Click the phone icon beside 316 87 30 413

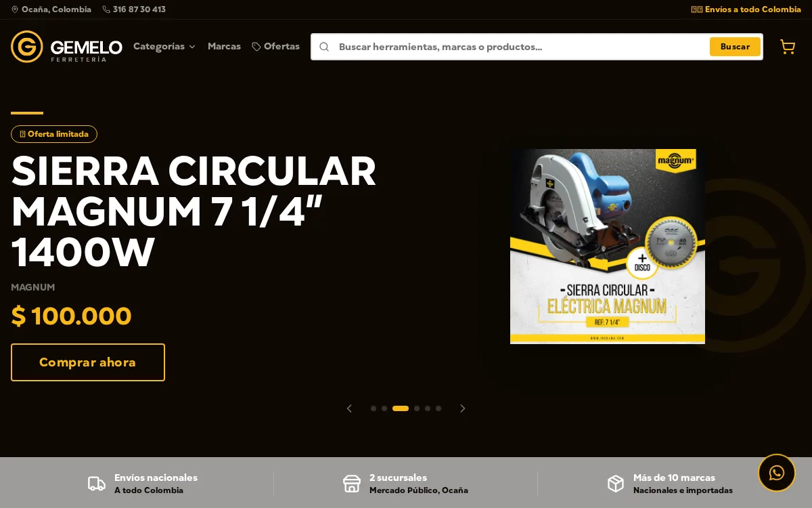point(106,9)
